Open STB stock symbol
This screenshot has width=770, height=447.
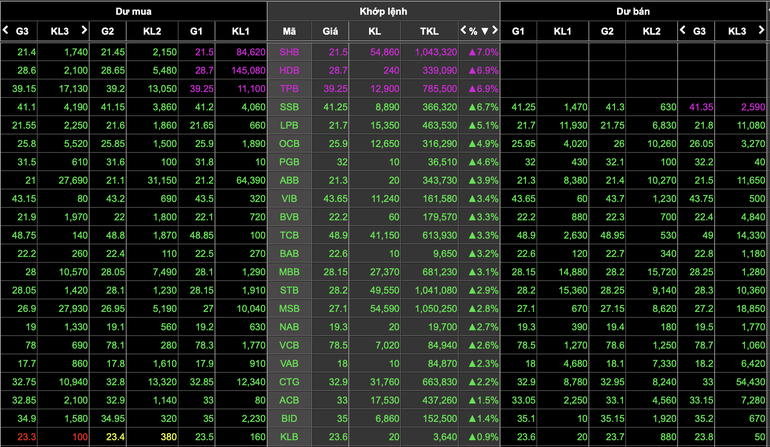click(x=289, y=290)
